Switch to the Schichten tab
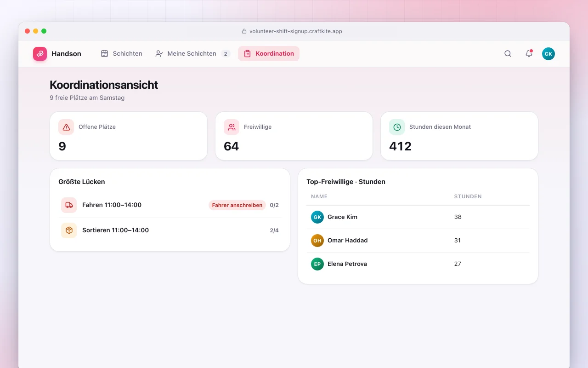 (x=122, y=54)
